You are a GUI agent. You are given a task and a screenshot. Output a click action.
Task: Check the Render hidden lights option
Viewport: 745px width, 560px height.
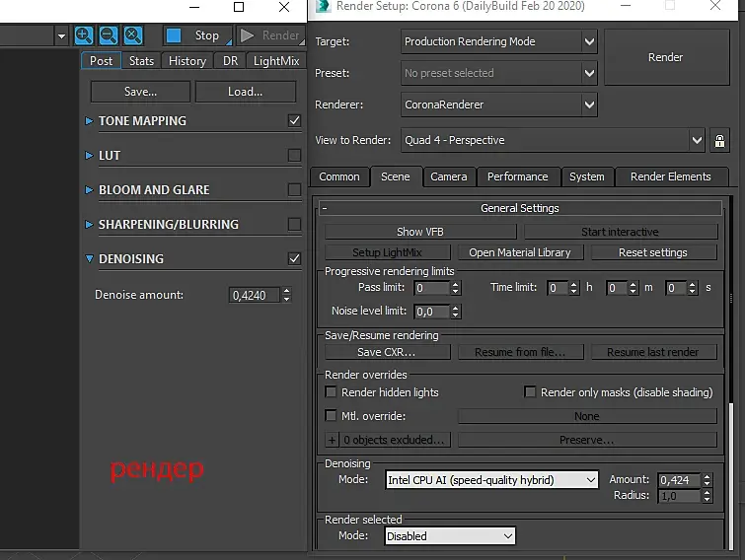coord(331,392)
